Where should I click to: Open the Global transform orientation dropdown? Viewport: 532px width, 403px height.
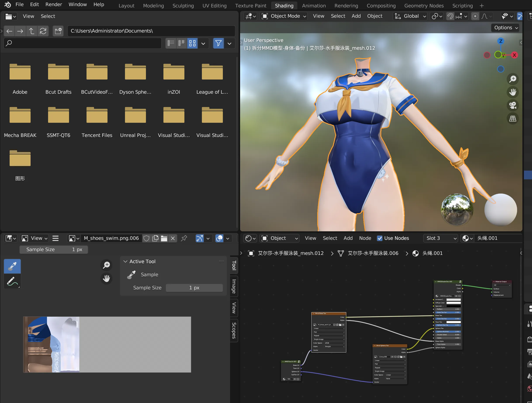[x=410, y=16]
